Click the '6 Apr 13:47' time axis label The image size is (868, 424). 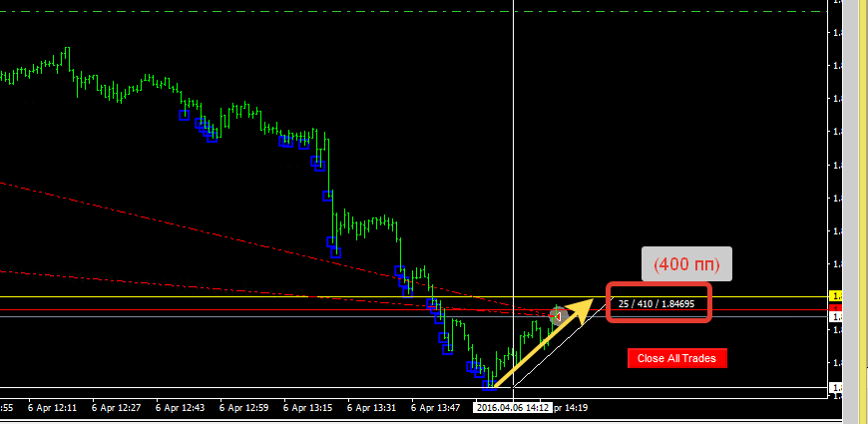(436, 408)
